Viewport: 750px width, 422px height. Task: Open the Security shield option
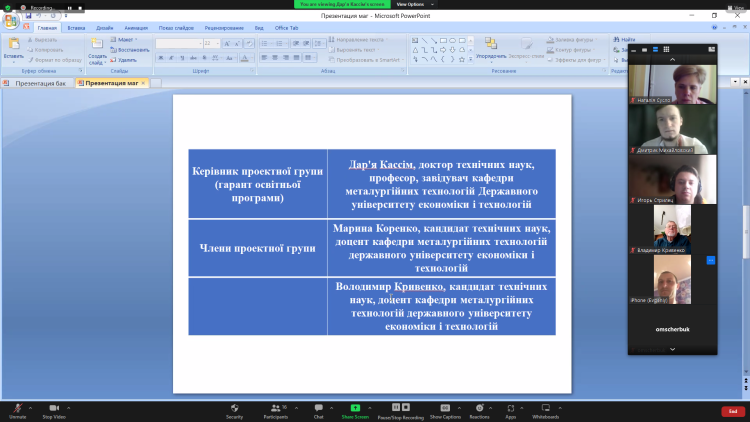tap(235, 408)
